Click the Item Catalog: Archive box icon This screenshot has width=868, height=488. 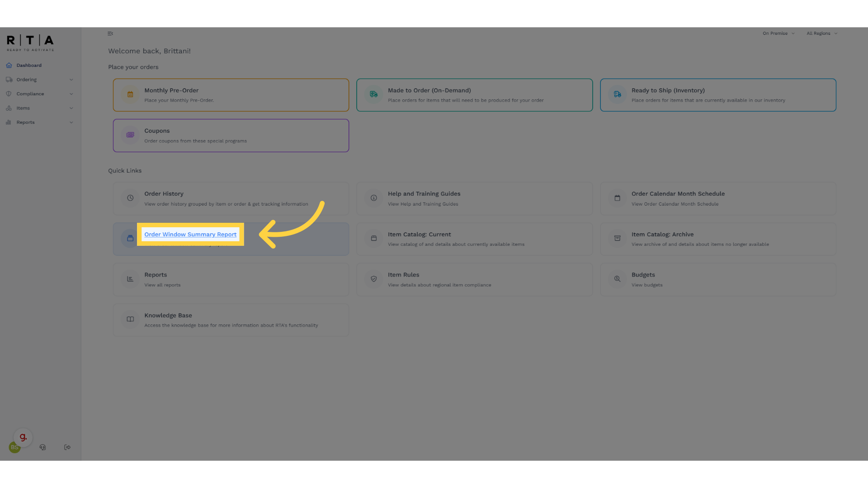point(618,238)
